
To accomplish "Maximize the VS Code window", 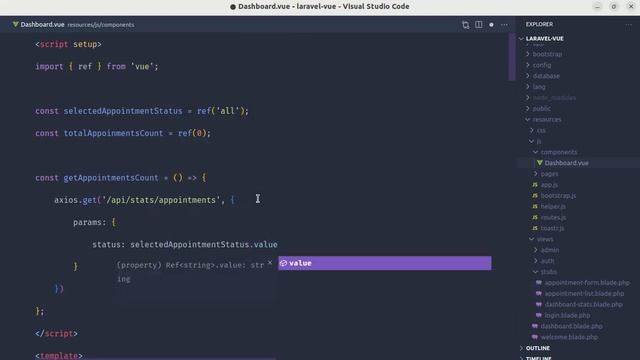I will click(613, 7).
